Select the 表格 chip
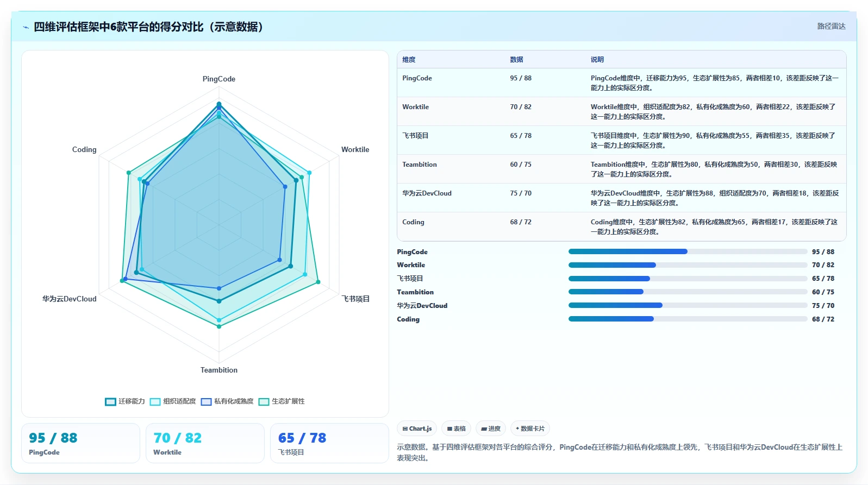The image size is (868, 485). click(456, 429)
